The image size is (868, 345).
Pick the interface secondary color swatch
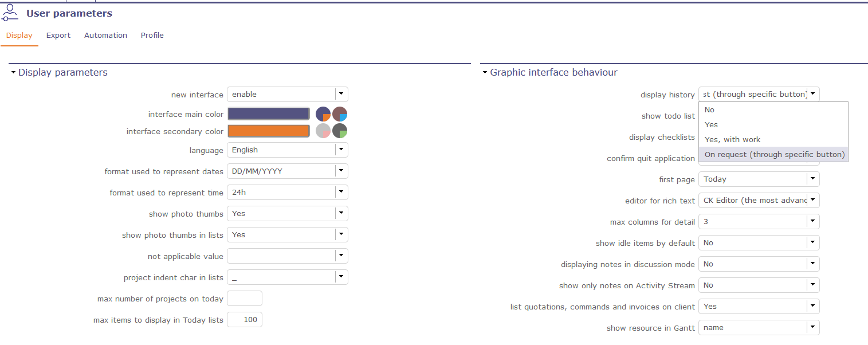[x=268, y=131]
